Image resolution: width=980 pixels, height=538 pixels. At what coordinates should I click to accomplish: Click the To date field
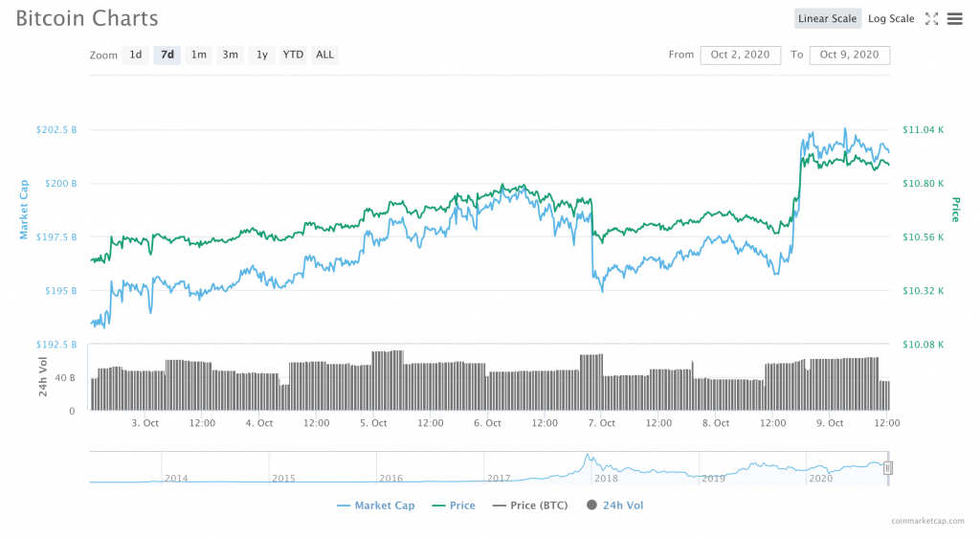coord(849,55)
